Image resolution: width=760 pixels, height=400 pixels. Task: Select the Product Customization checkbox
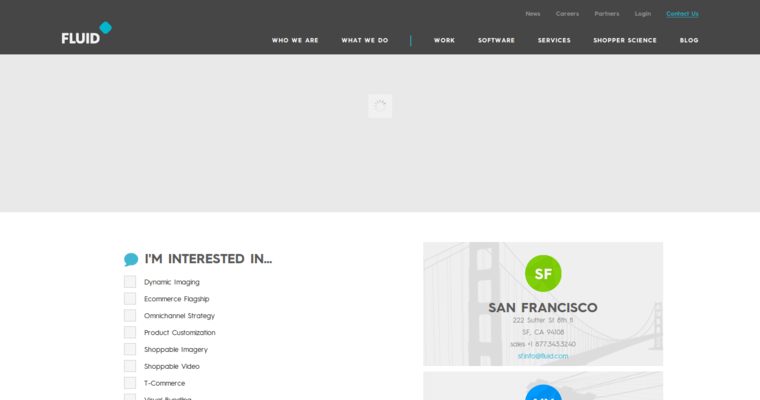pyautogui.click(x=130, y=333)
